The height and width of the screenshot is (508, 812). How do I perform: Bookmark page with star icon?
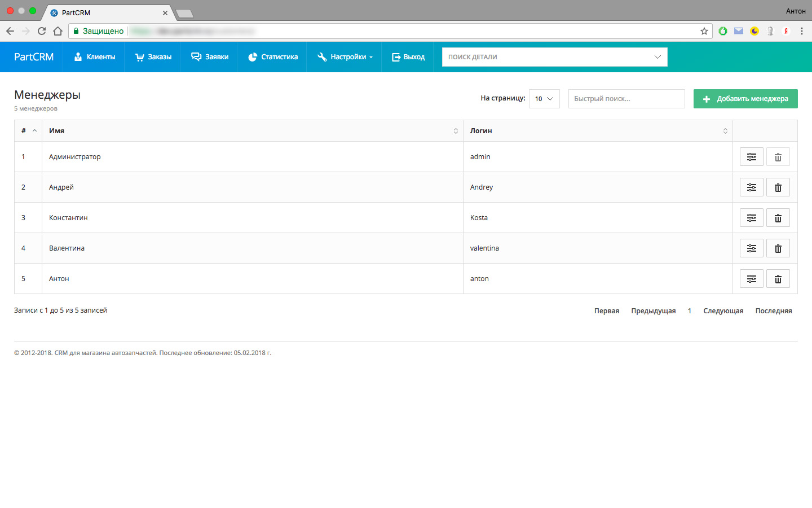pyautogui.click(x=704, y=31)
